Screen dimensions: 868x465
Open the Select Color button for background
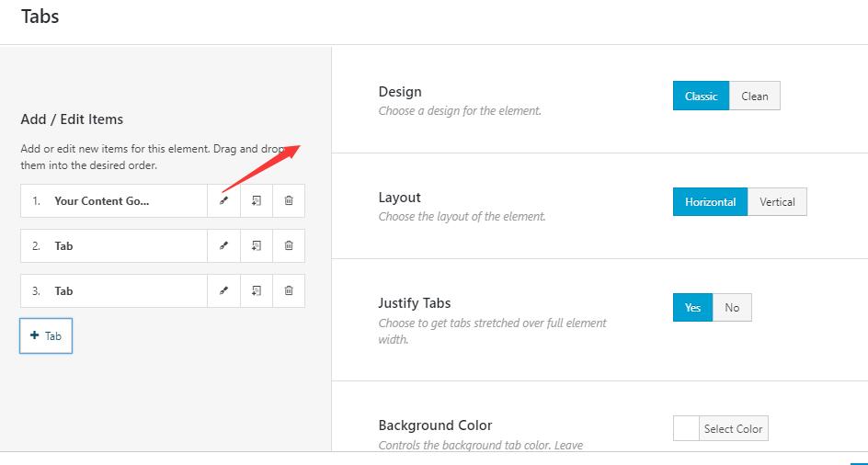point(734,428)
